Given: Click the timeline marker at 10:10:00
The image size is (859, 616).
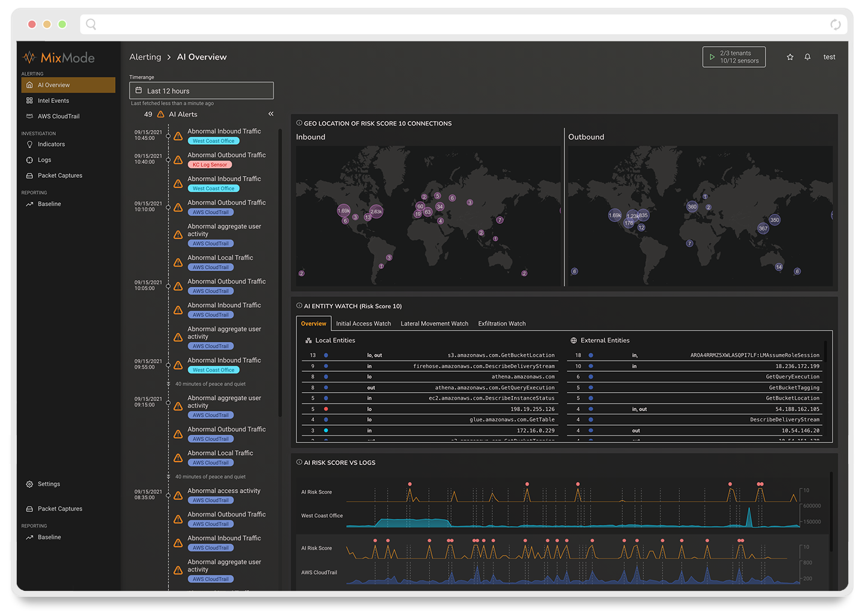Looking at the screenshot, I should [x=168, y=207].
